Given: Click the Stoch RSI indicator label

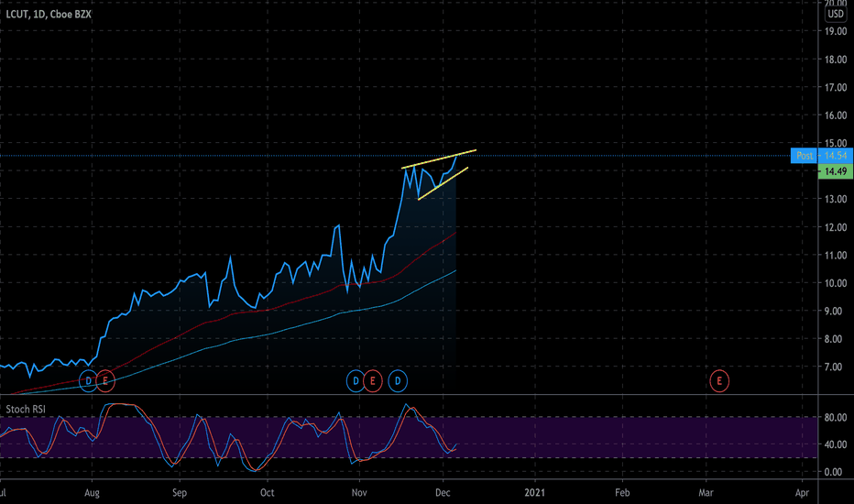Looking at the screenshot, I should tap(26, 410).
